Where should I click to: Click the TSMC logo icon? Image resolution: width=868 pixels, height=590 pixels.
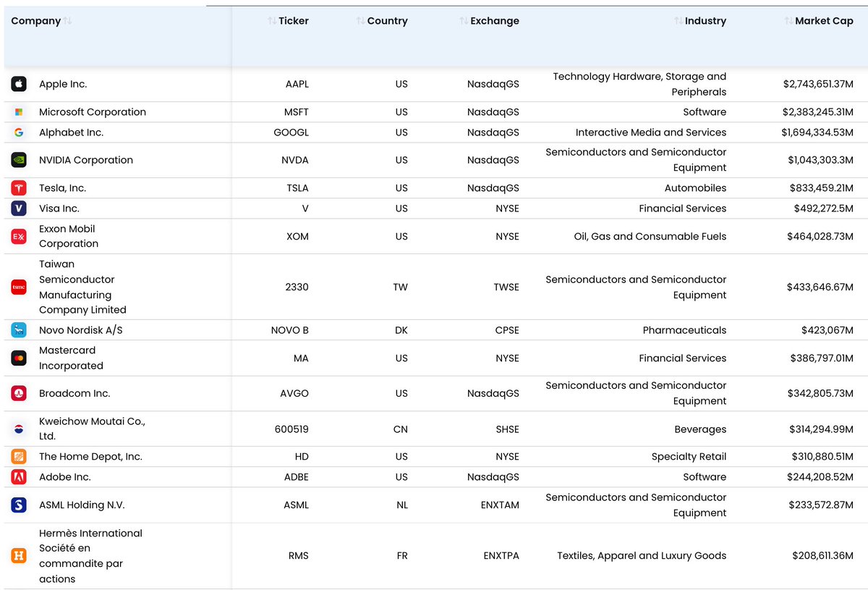click(19, 287)
